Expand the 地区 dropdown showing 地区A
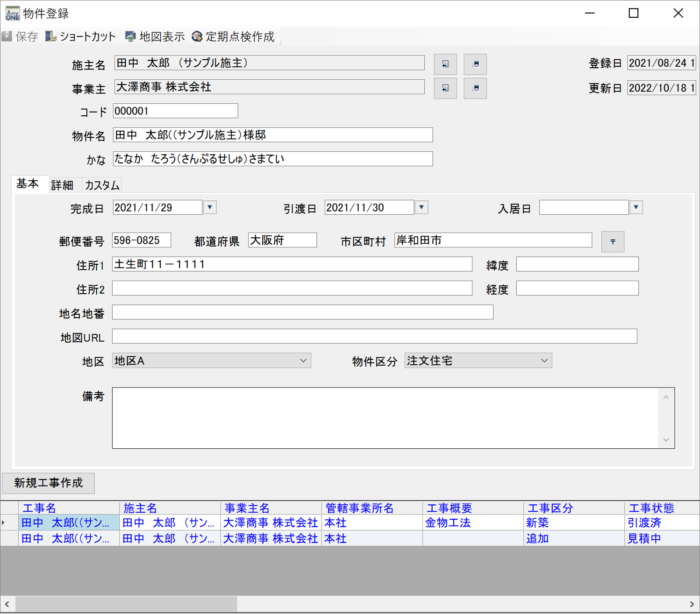The height and width of the screenshot is (614, 700). [x=303, y=360]
